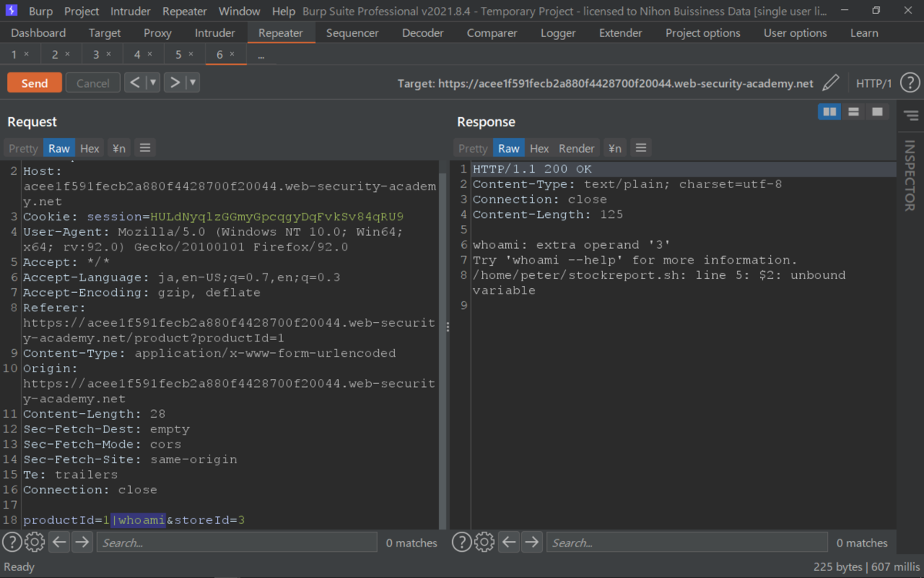Screen dimensions: 924x578
Task: Open Response search settings gear
Action: [484, 542]
